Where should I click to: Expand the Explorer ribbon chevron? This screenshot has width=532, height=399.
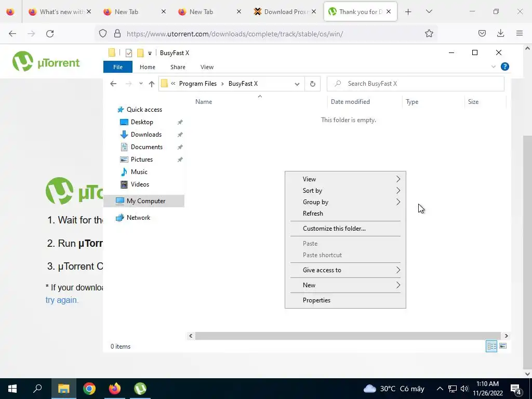pyautogui.click(x=494, y=67)
